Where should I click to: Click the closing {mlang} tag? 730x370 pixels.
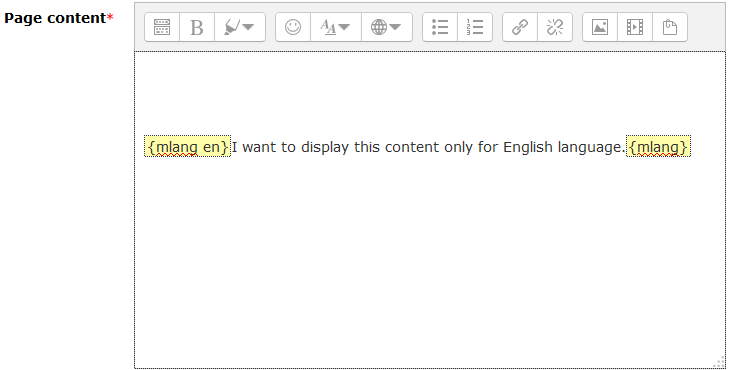coord(658,147)
